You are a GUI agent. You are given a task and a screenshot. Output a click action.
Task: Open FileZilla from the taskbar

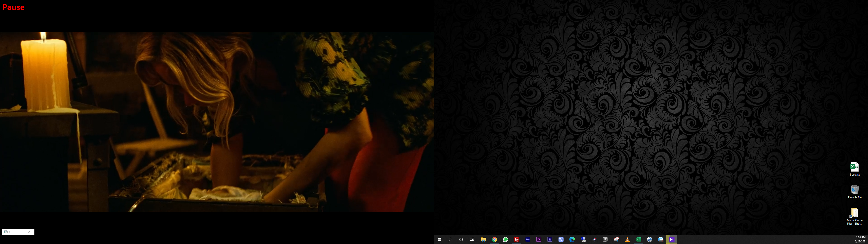pos(517,240)
